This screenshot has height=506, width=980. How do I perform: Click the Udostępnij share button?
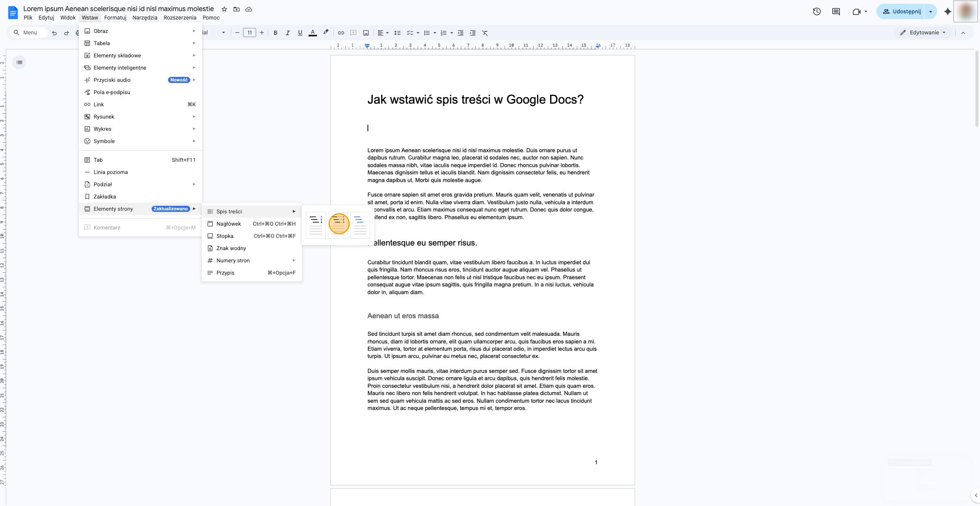[x=900, y=11]
